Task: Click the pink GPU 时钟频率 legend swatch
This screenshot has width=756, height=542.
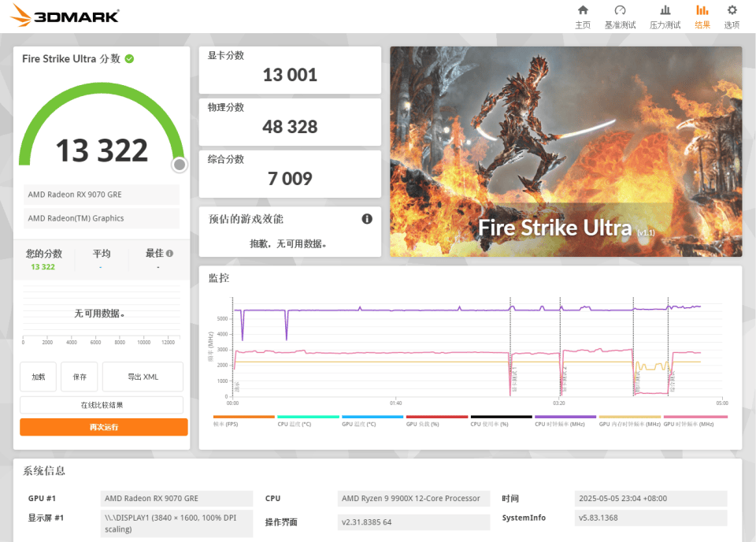Action: (695, 417)
